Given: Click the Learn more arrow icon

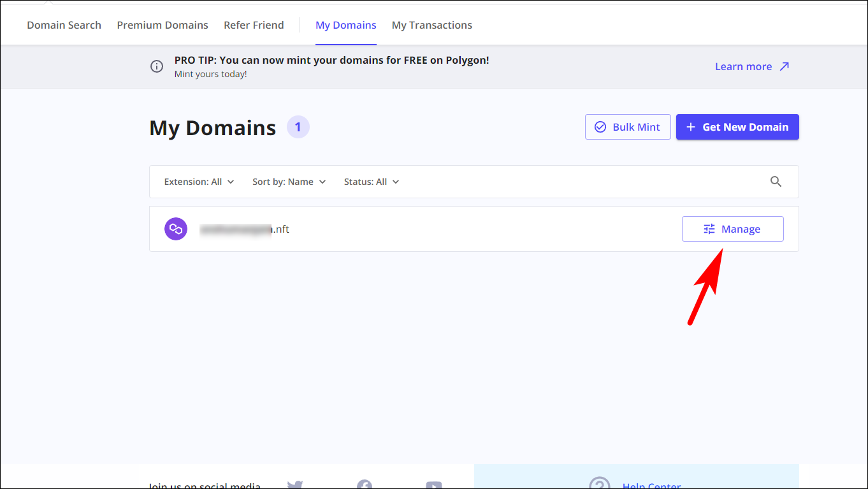Looking at the screenshot, I should (x=785, y=66).
